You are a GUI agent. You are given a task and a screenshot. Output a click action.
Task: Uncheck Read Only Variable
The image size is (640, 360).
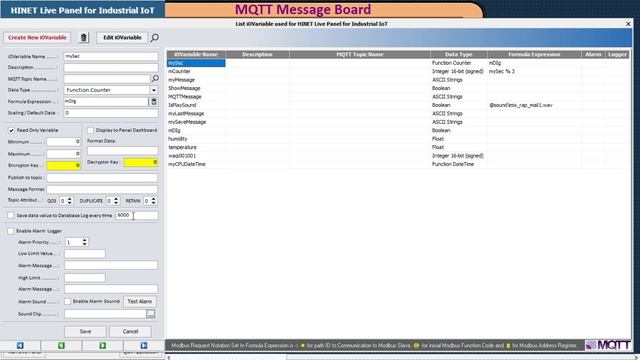[11, 130]
